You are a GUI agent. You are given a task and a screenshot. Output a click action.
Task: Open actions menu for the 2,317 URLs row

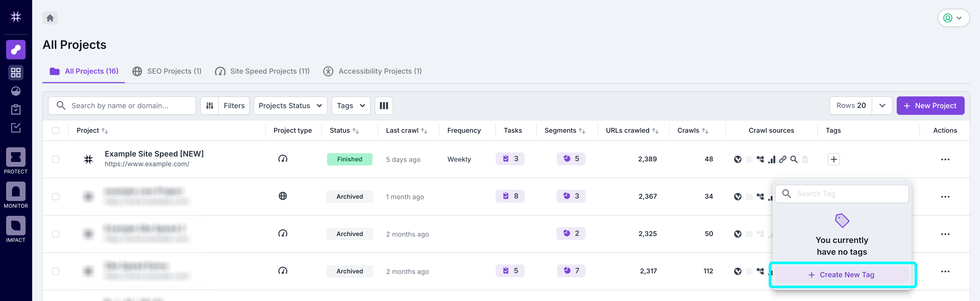(945, 271)
